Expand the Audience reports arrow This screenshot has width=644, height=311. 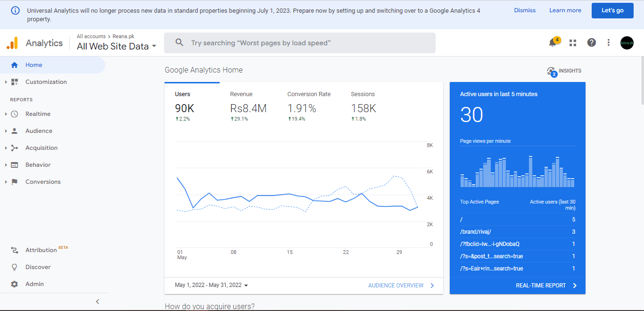pyautogui.click(x=6, y=131)
